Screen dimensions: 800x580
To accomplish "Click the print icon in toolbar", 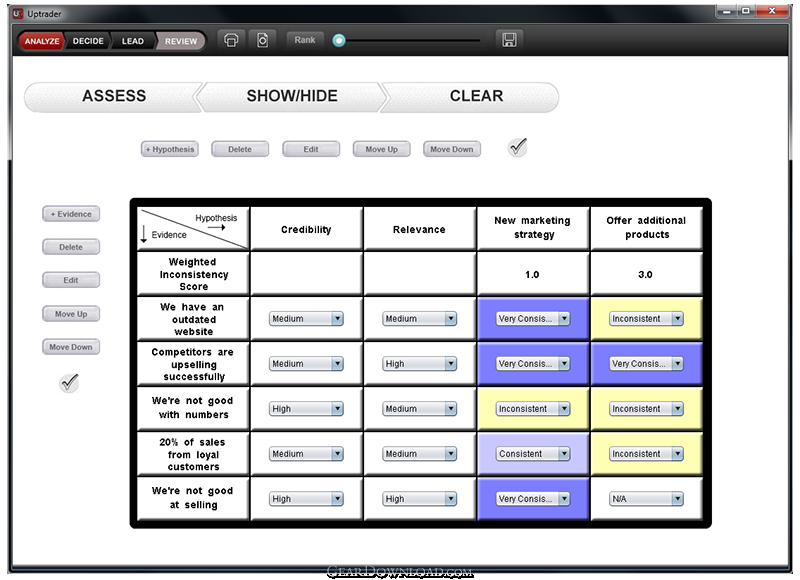I will [231, 40].
